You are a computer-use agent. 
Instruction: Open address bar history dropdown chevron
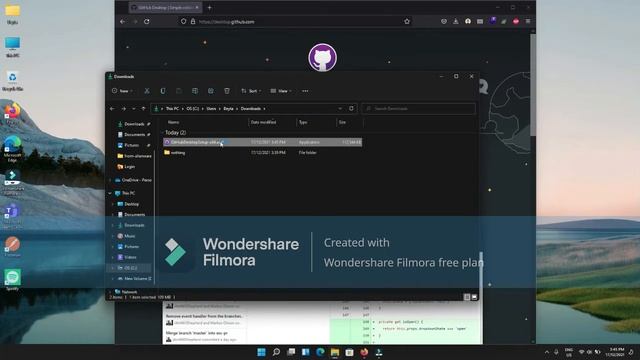tap(340, 109)
